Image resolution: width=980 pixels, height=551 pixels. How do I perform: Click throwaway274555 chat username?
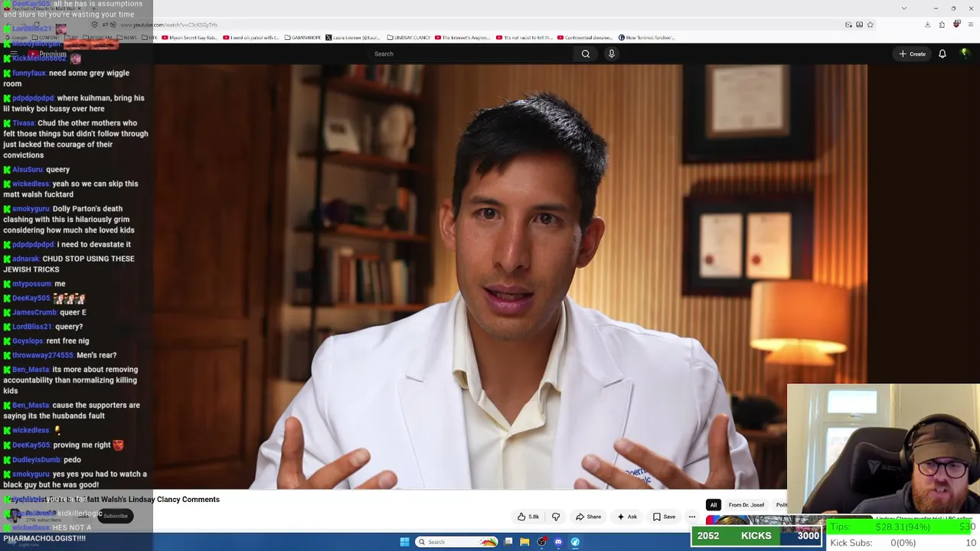(43, 355)
